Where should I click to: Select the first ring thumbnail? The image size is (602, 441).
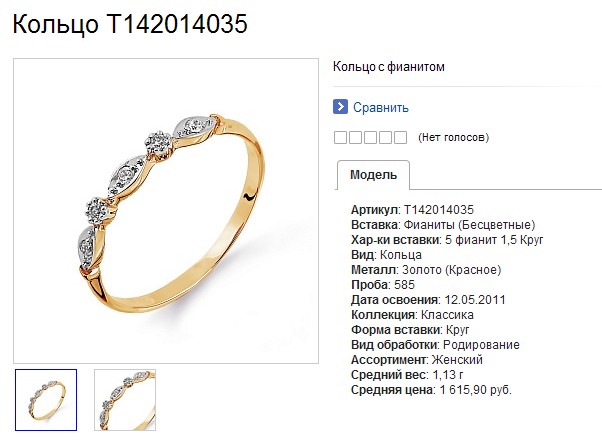pyautogui.click(x=46, y=400)
